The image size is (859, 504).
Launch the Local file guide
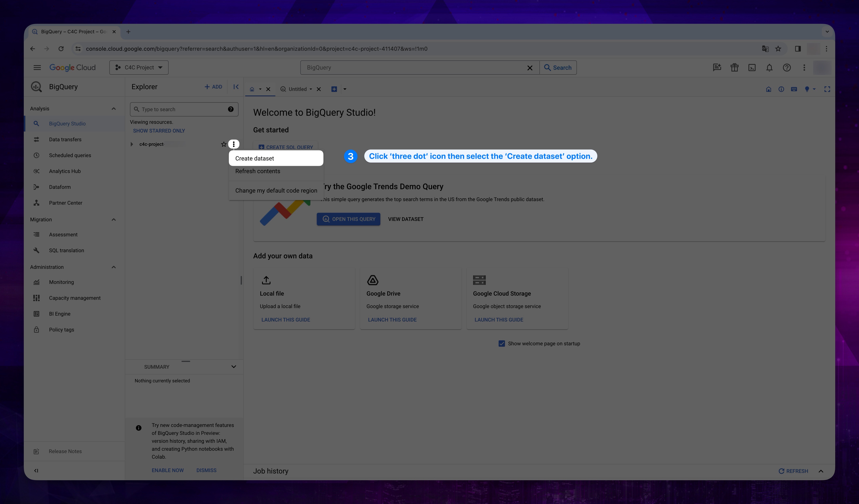tap(286, 320)
